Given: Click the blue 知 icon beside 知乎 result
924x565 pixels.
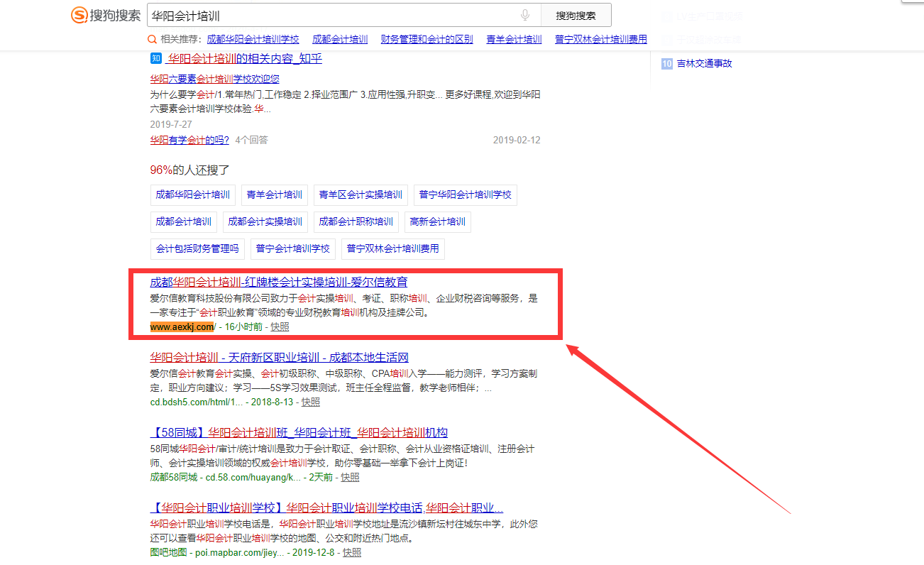Looking at the screenshot, I should tap(156, 58).
